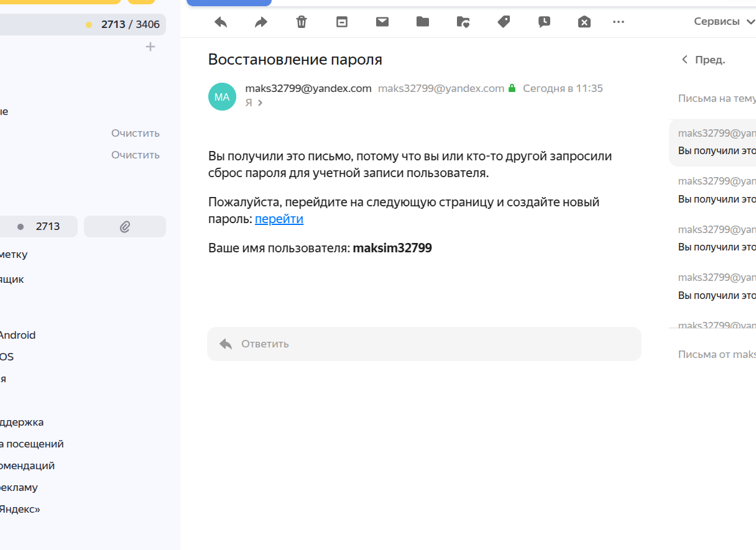Click the Forward icon in the toolbar

[x=260, y=22]
